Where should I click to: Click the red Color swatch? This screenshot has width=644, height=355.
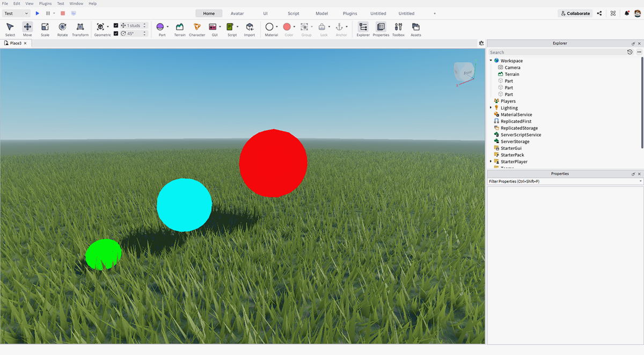click(x=287, y=26)
